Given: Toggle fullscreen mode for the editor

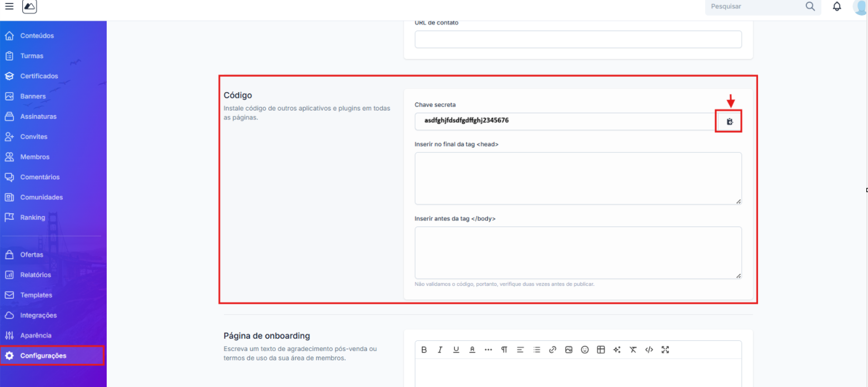Looking at the screenshot, I should [x=665, y=350].
